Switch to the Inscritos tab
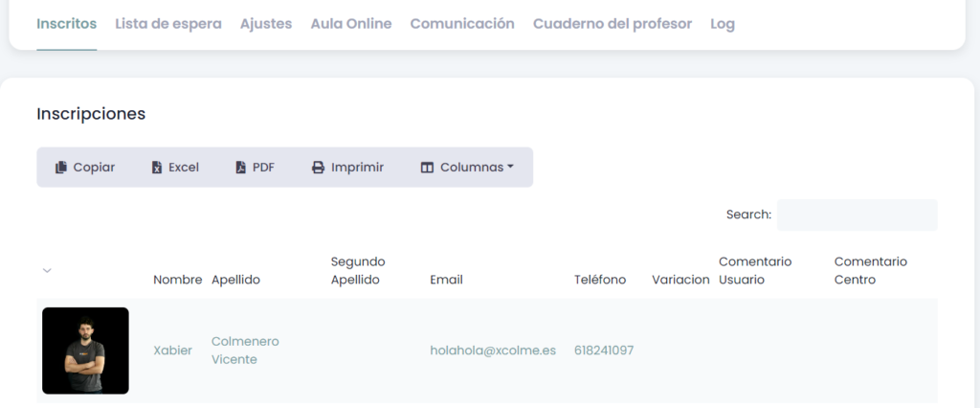This screenshot has height=408, width=980. coord(66,24)
